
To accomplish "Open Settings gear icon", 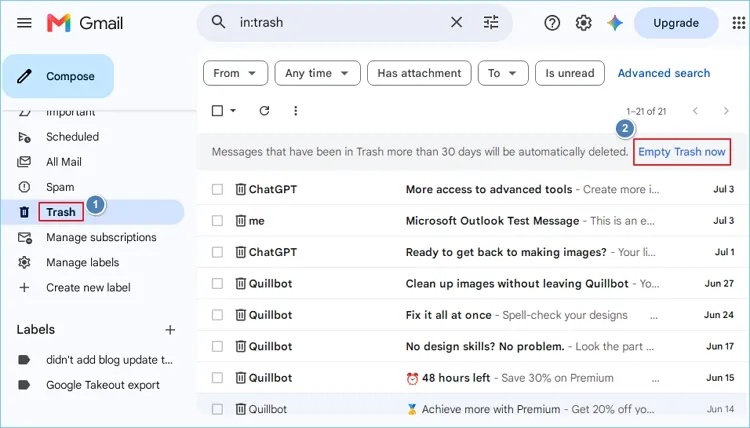I will [584, 22].
